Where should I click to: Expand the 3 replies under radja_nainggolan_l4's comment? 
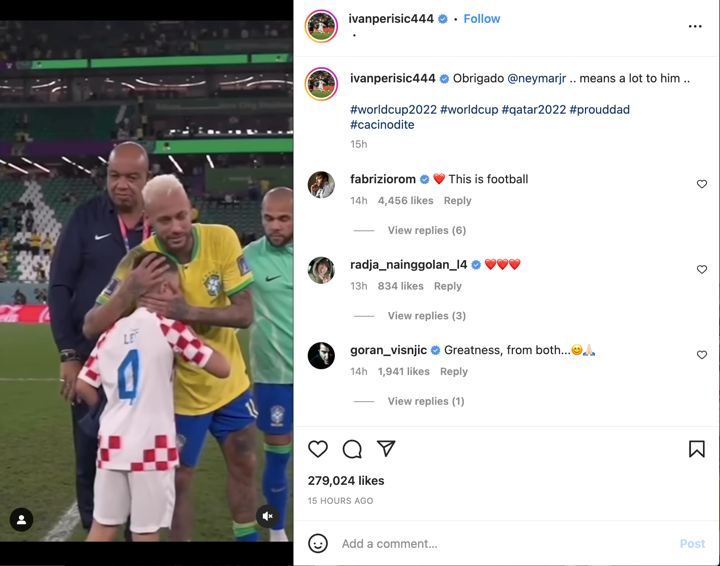click(426, 316)
